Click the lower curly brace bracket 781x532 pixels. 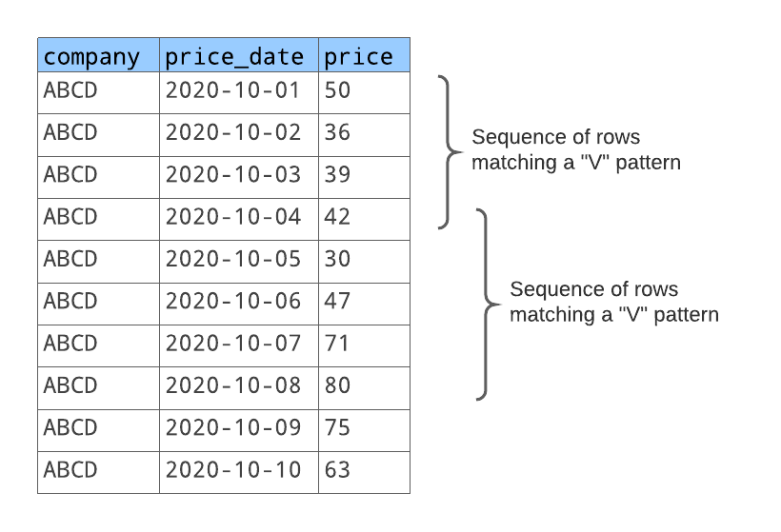[x=486, y=304]
